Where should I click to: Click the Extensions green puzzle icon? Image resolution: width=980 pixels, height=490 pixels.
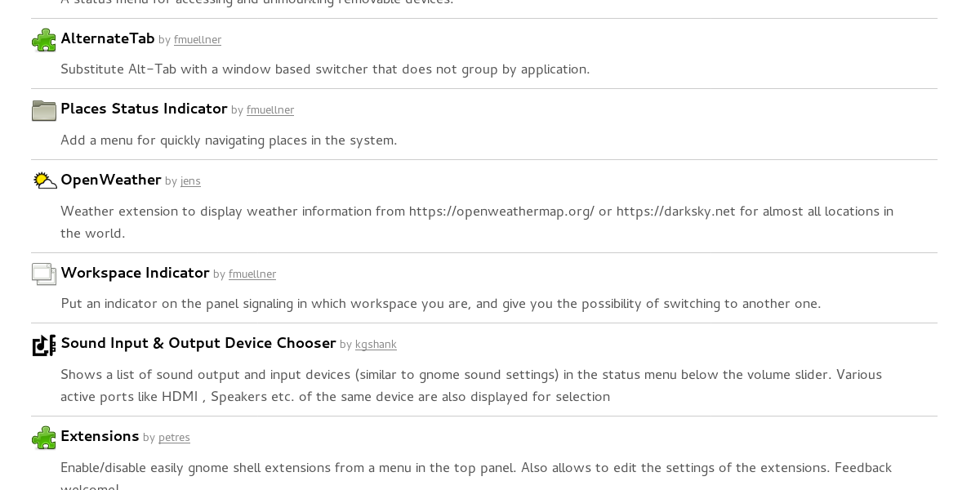(x=44, y=438)
